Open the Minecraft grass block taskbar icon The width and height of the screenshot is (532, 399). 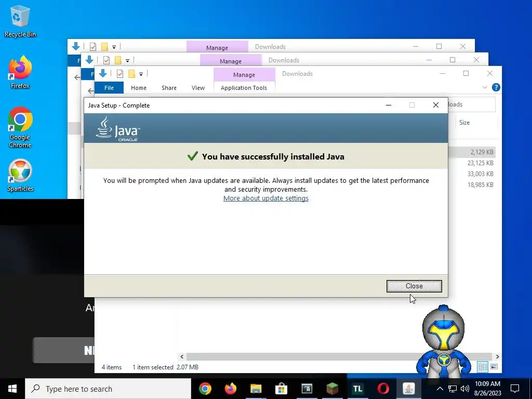[x=332, y=389]
